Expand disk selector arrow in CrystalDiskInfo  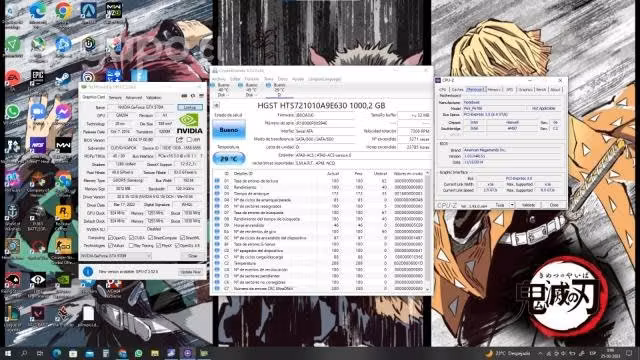216,105
